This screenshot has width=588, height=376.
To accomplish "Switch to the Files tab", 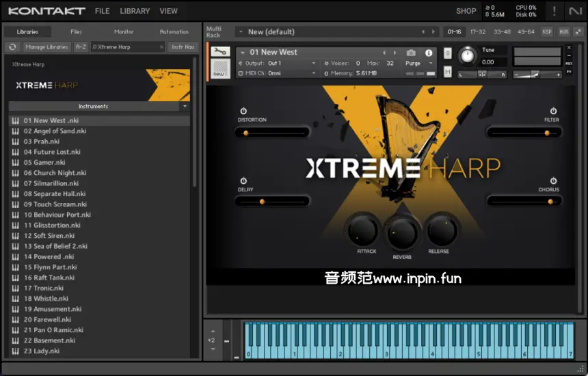I will point(76,31).
